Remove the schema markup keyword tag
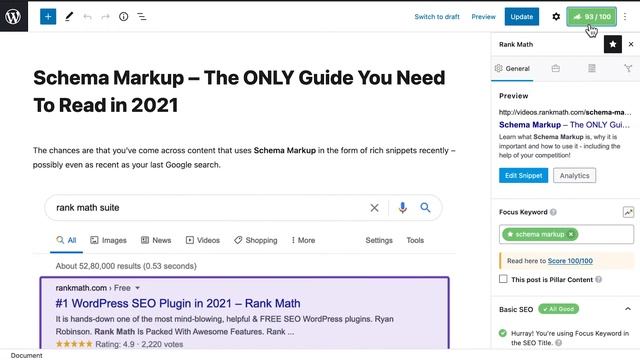This screenshot has width=640, height=360. tap(571, 234)
